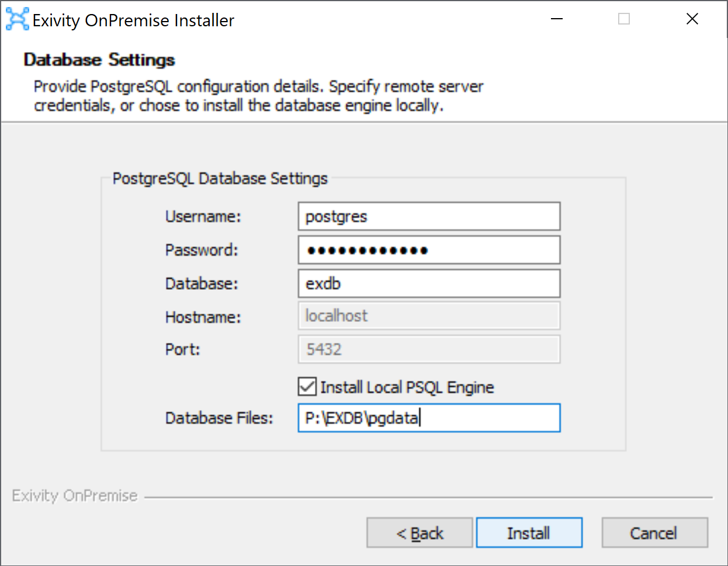Viewport: 728px width, 566px height.
Task: Click the Username: label
Action: (x=203, y=217)
